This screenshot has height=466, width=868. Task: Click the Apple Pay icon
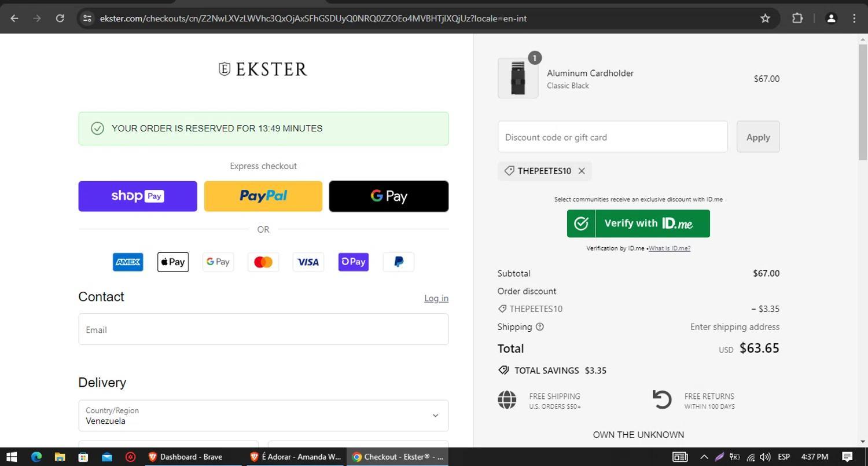pyautogui.click(x=173, y=262)
